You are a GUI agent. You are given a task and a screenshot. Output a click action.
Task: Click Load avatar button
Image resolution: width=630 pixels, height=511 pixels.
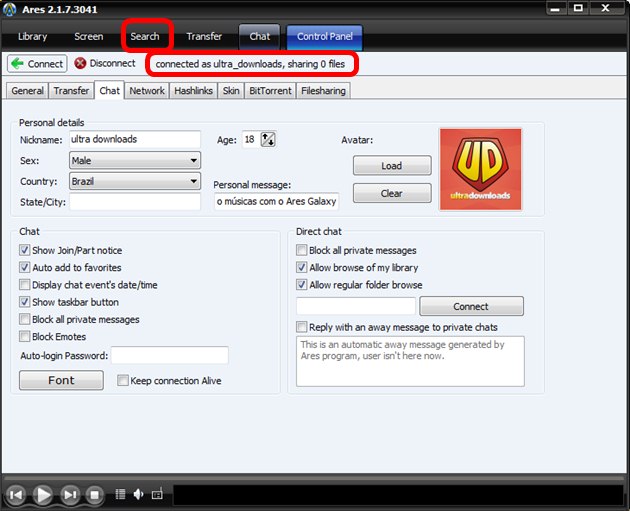[x=392, y=166]
